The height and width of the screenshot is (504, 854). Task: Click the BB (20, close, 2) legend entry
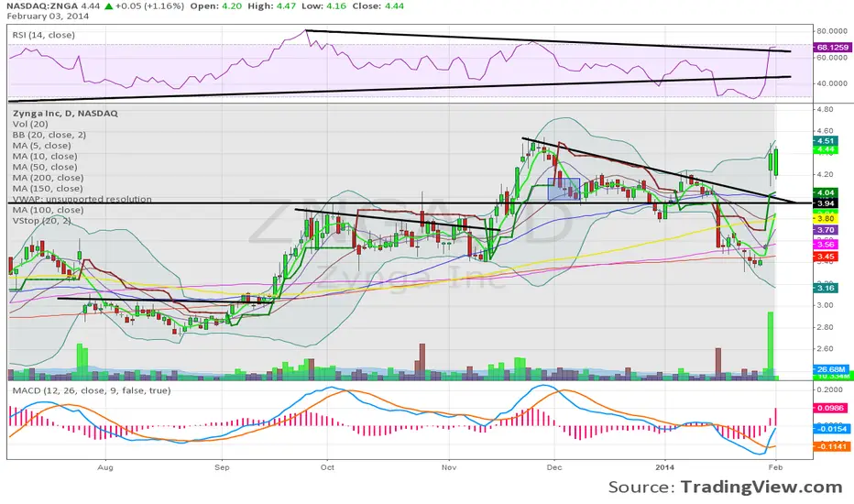point(49,135)
